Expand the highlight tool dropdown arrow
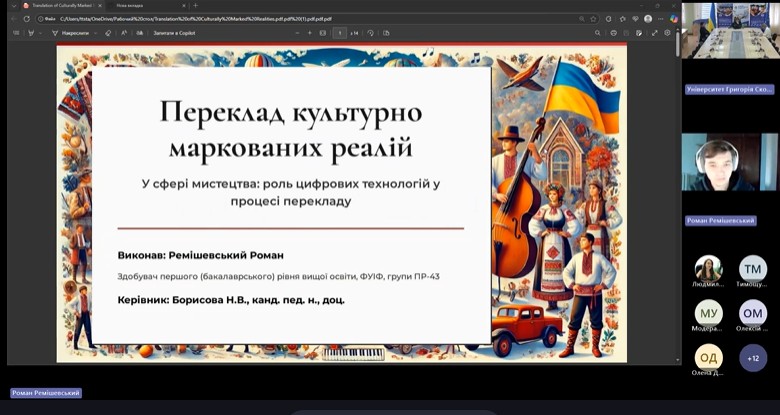Image resolution: width=780 pixels, height=415 pixels. [40, 33]
